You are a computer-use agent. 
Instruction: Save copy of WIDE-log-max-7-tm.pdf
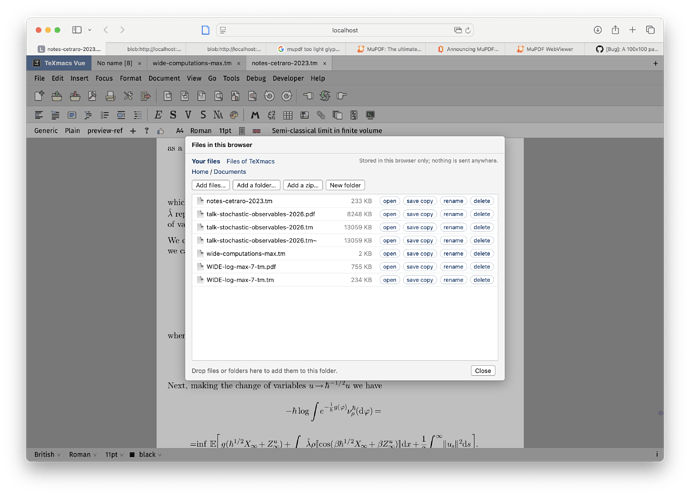click(420, 267)
